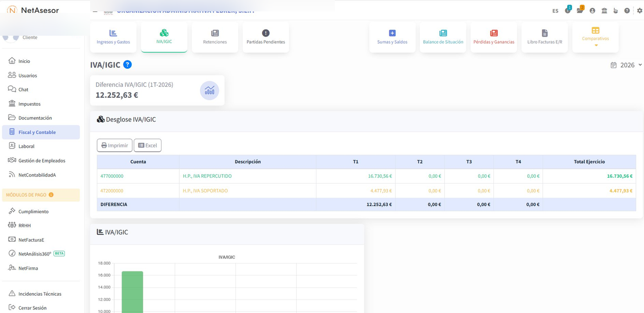Click the help question mark in top bar
644x313 pixels.
coord(627,10)
